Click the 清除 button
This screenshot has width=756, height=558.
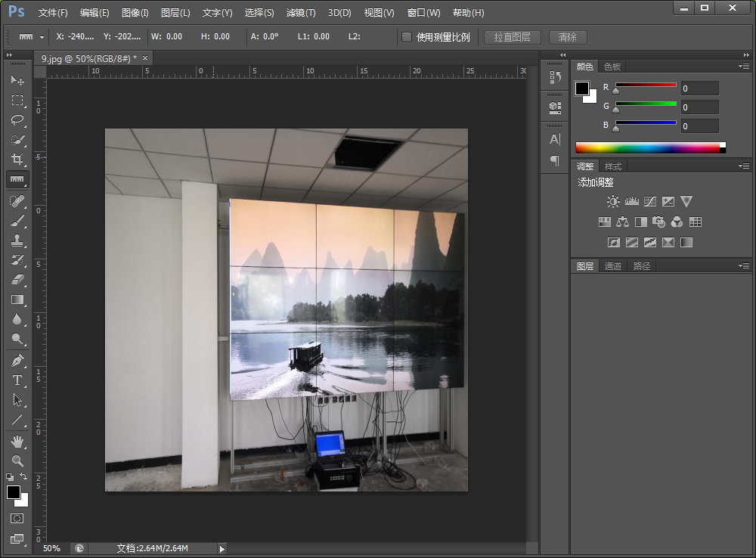(x=567, y=36)
